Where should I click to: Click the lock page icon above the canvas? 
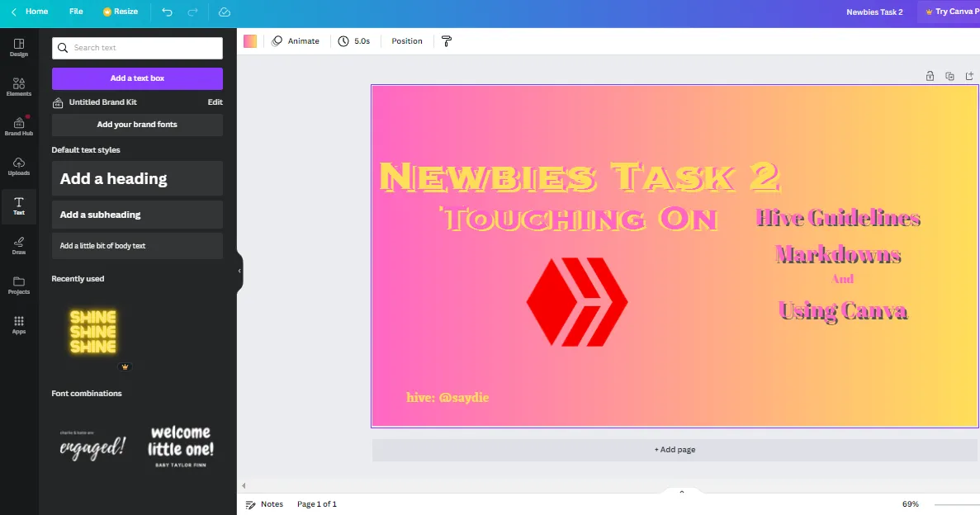coord(930,76)
